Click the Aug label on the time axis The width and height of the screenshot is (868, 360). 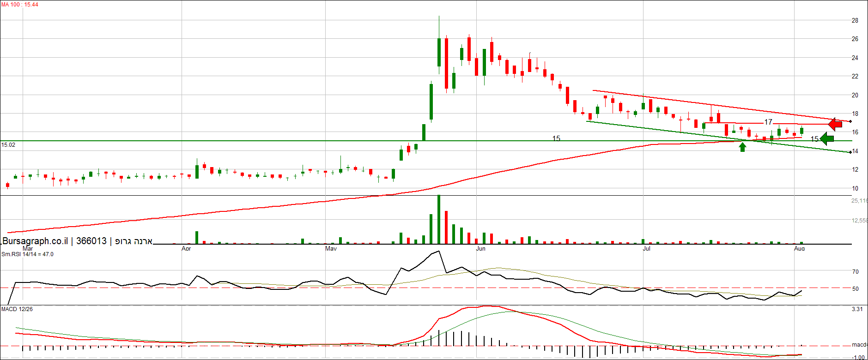click(x=799, y=249)
